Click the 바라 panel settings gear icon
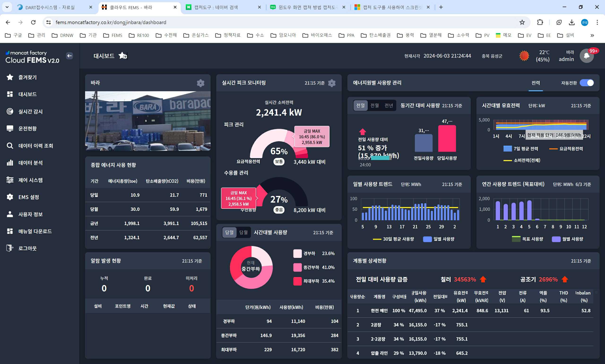 point(200,83)
